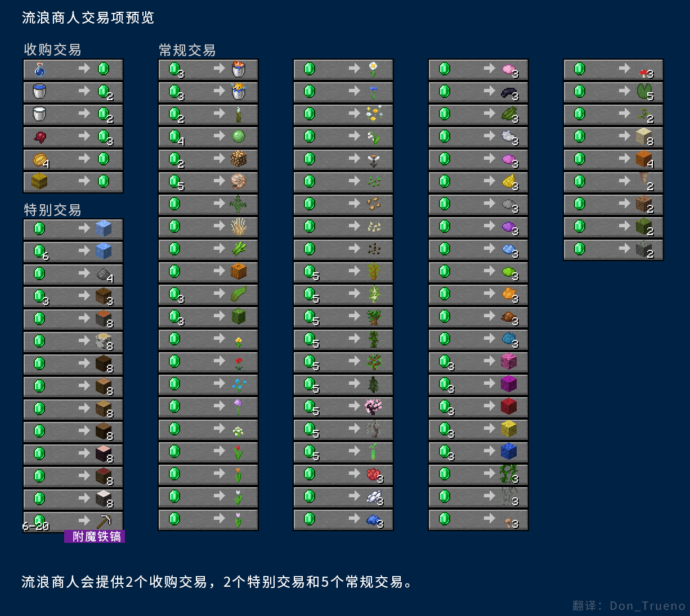This screenshot has width=690, height=616.
Task: Click the orange tulip icon
Action: click(238, 474)
